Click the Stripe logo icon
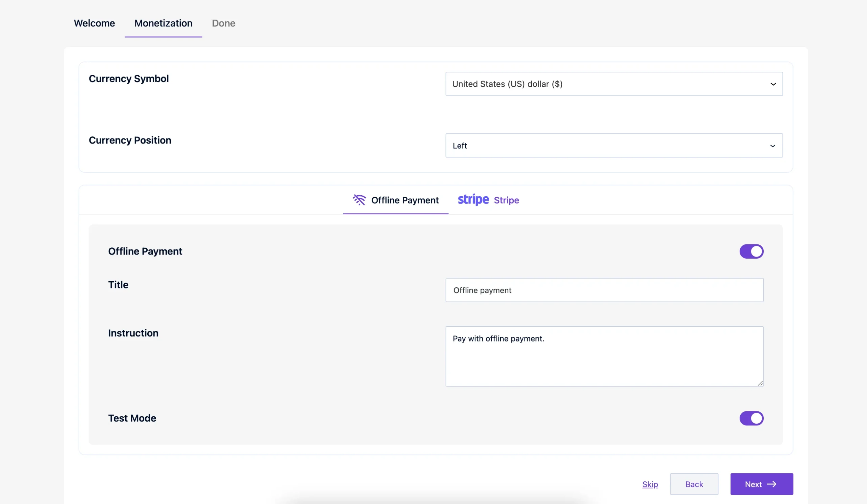Viewport: 867px width, 504px height. point(473,199)
